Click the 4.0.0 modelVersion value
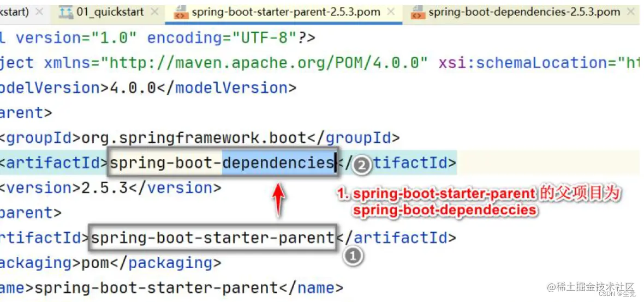 pos(133,88)
